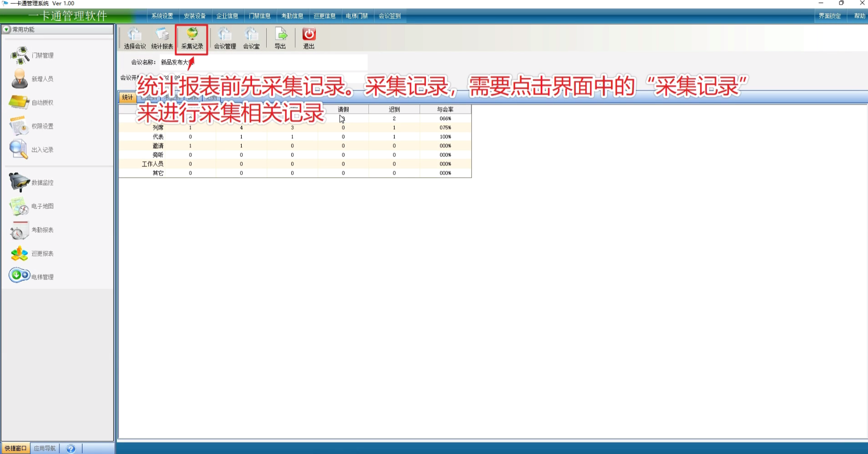Click the 会议室 toolbar icon
The width and height of the screenshot is (868, 454).
252,39
